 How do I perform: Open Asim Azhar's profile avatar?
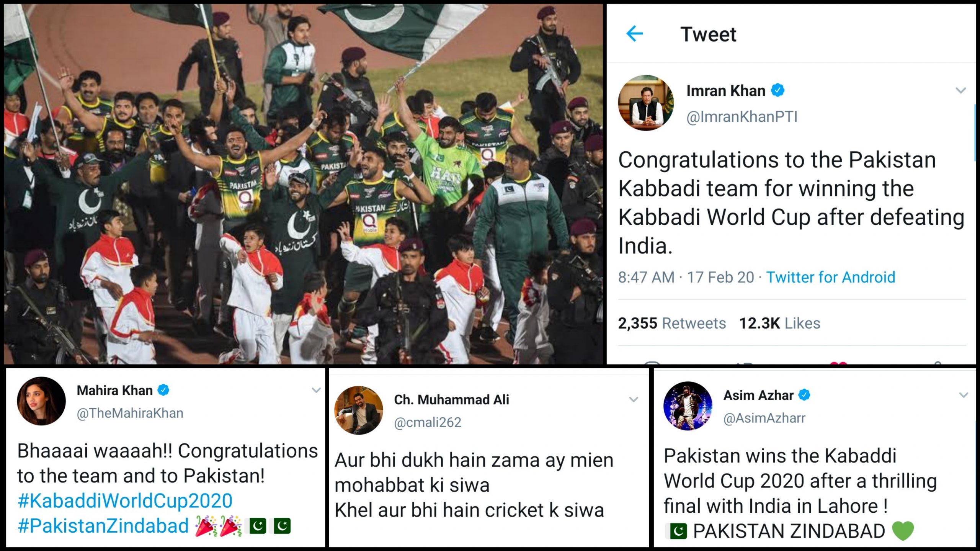688,406
